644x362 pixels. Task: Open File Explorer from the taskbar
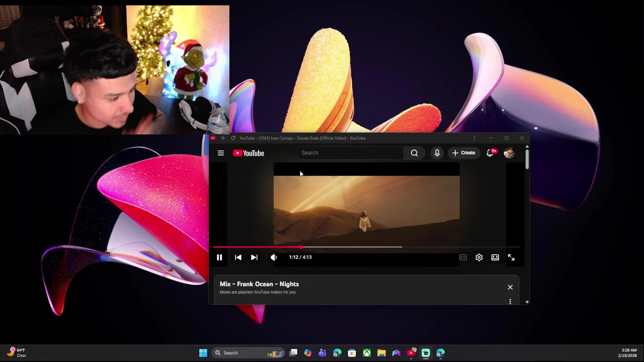(381, 353)
